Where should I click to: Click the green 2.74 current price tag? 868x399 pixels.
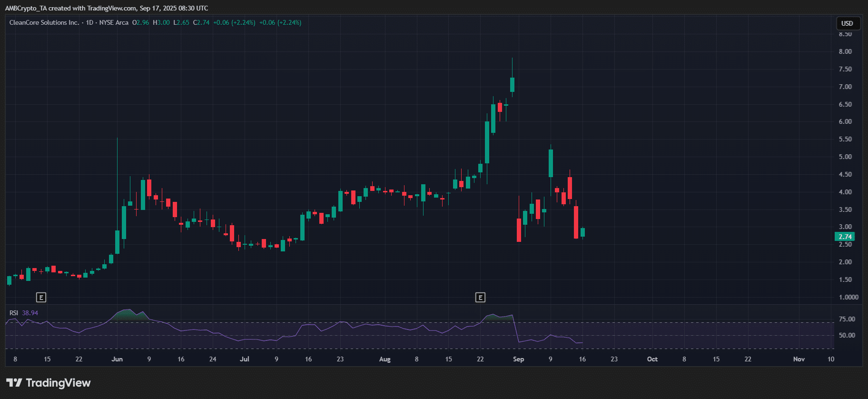pos(845,237)
